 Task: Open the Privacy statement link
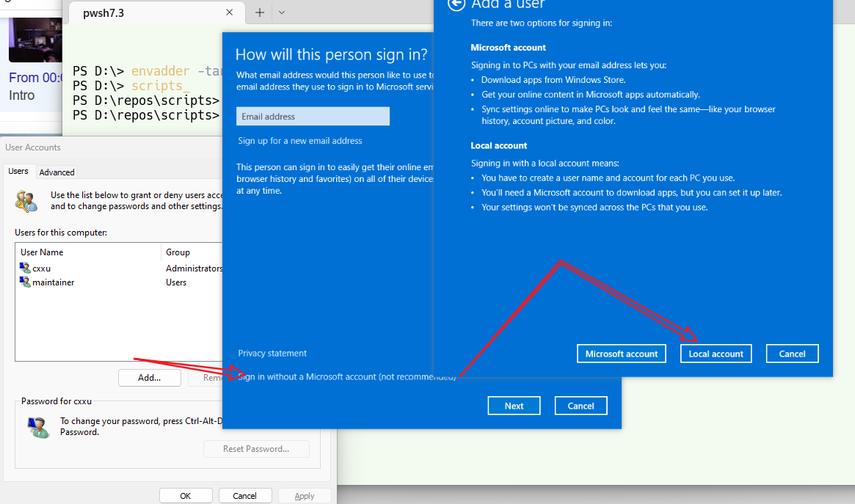coord(272,353)
